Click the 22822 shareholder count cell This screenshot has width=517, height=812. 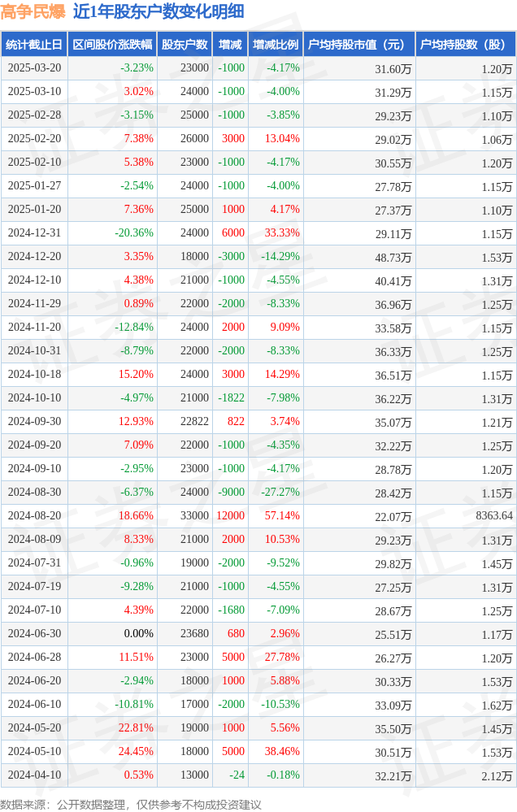coord(194,422)
